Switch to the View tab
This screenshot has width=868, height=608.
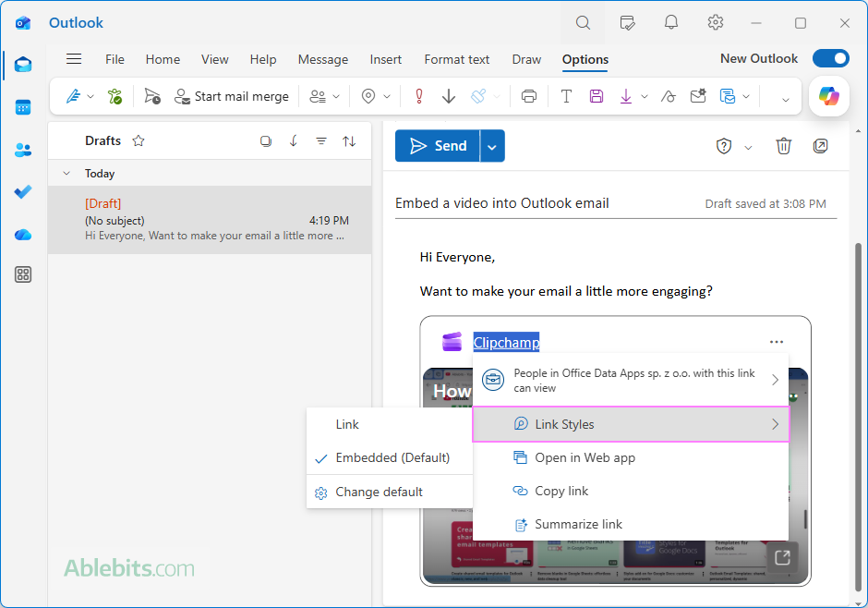pyautogui.click(x=215, y=59)
